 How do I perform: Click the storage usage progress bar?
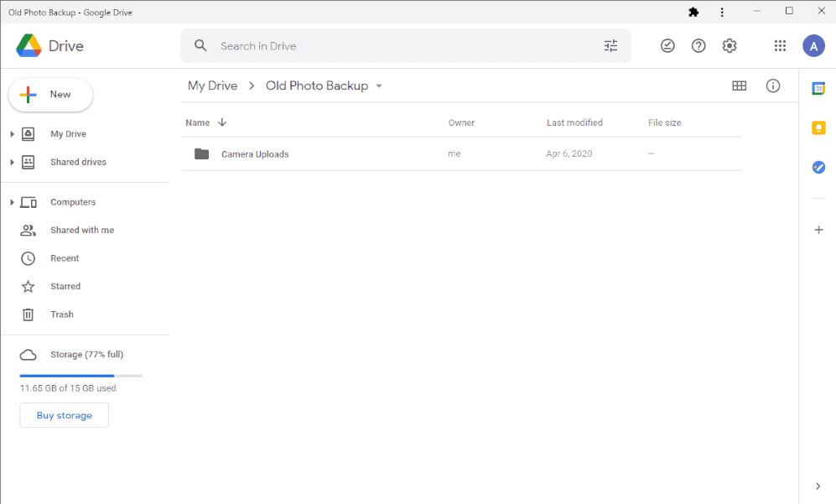(x=81, y=376)
